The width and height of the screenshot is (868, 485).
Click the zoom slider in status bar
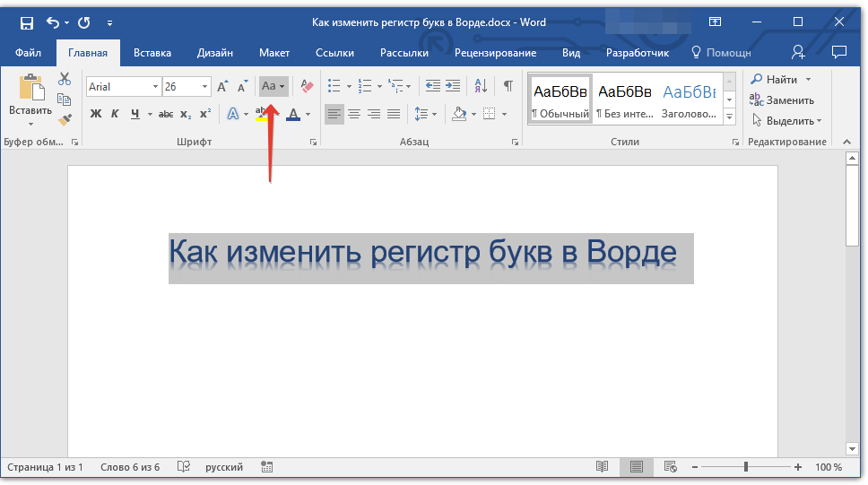[x=746, y=467]
